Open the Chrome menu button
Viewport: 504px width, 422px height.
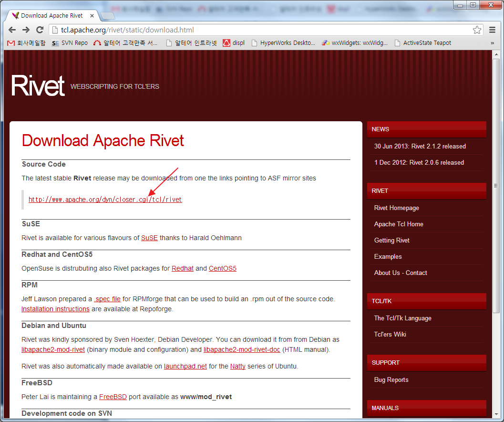[x=492, y=30]
